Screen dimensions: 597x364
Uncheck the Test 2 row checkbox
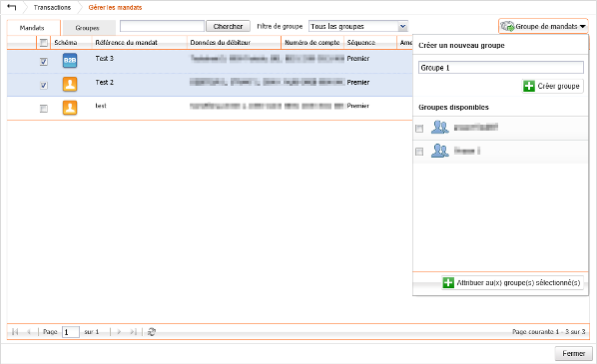44,85
